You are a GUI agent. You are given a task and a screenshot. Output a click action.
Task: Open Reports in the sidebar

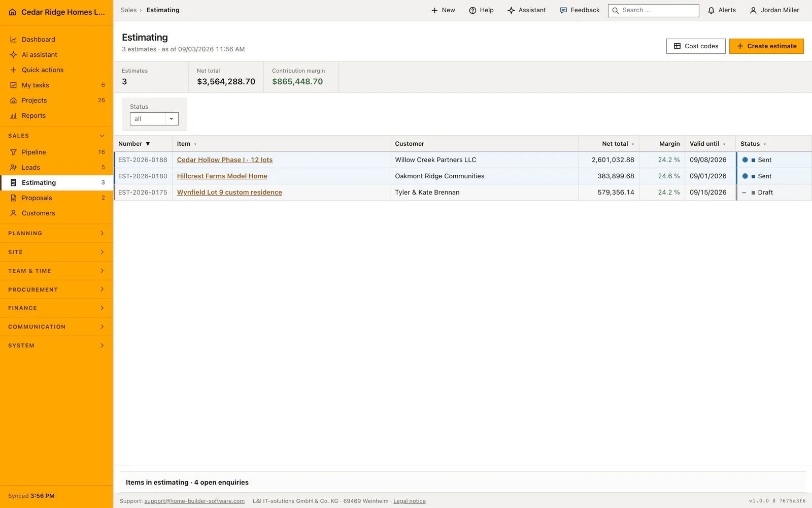[56, 115]
